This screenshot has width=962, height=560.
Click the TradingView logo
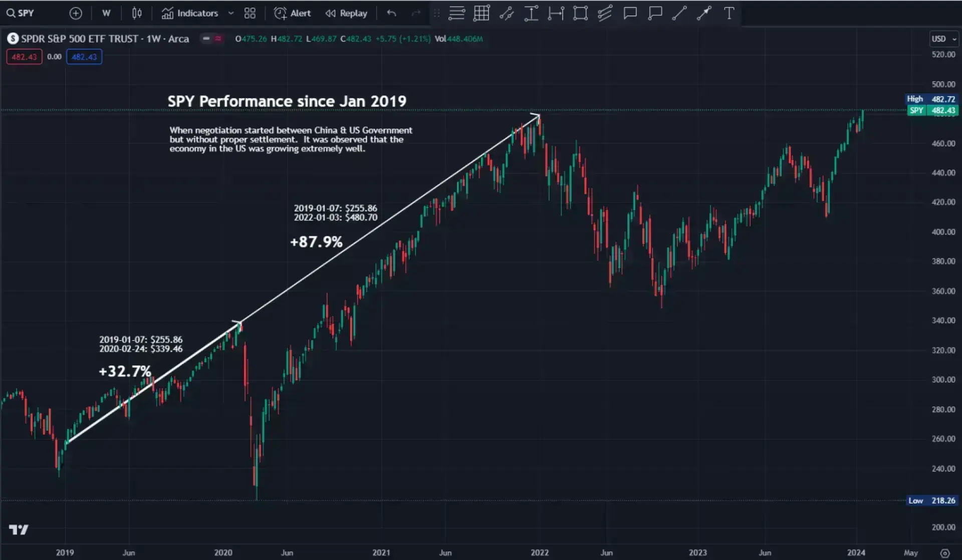pyautogui.click(x=19, y=529)
